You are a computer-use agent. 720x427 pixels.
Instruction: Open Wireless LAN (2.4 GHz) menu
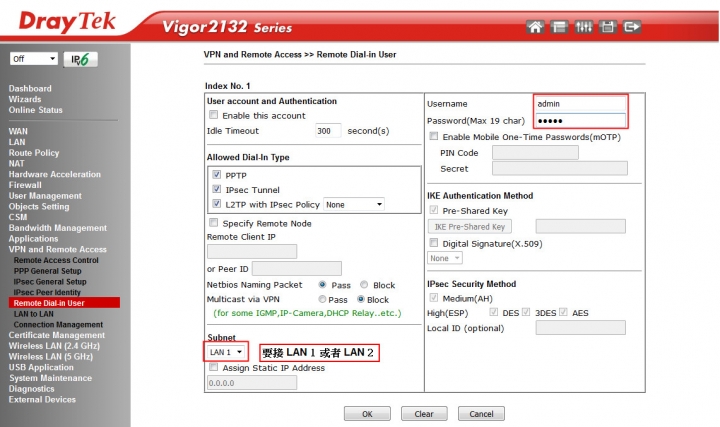pyautogui.click(x=54, y=346)
